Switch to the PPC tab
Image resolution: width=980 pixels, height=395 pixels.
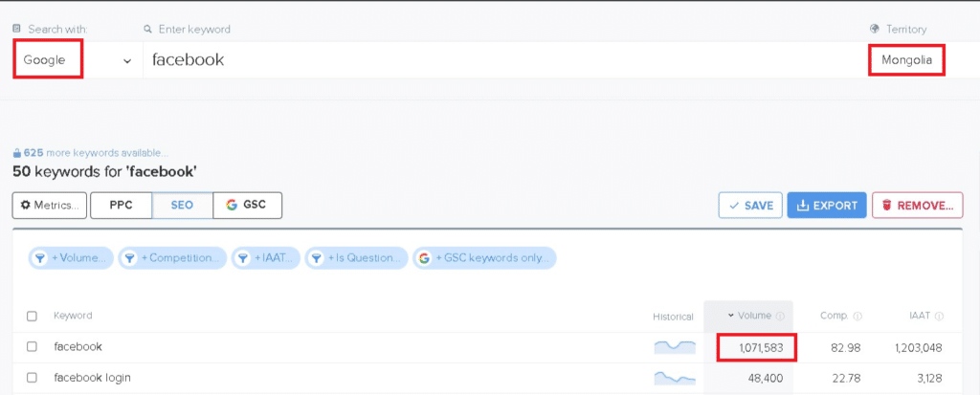[x=122, y=206]
